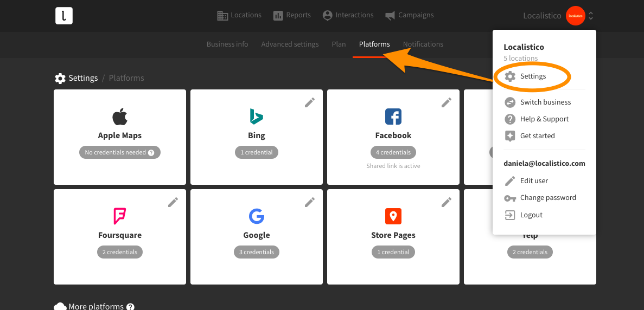Click the Campaigns megaphone icon
The width and height of the screenshot is (644, 310).
390,16
